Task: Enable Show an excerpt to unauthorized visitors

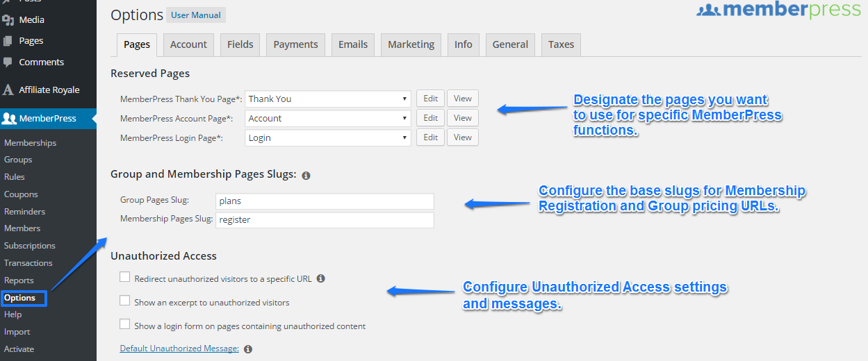Action: (x=125, y=301)
